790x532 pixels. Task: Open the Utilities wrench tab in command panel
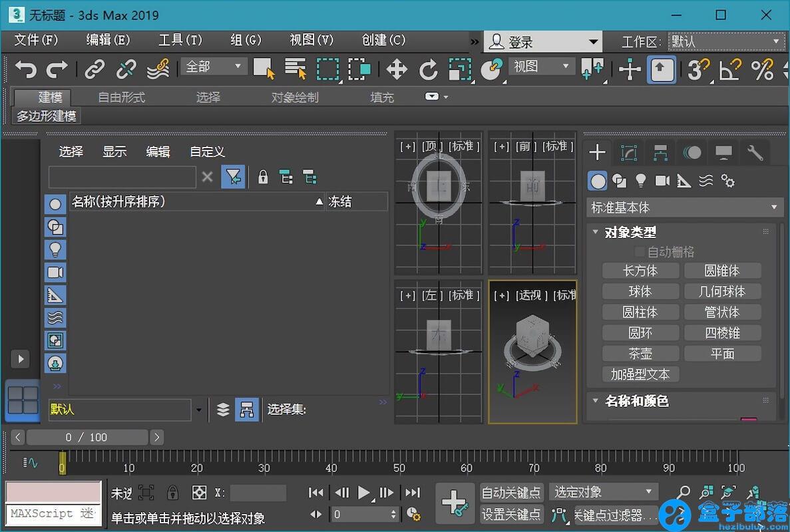coord(755,152)
